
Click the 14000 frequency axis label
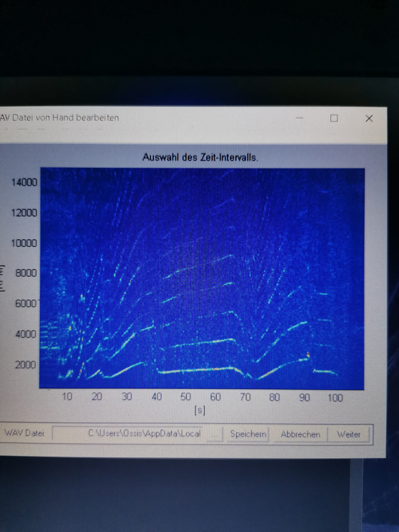tap(24, 182)
